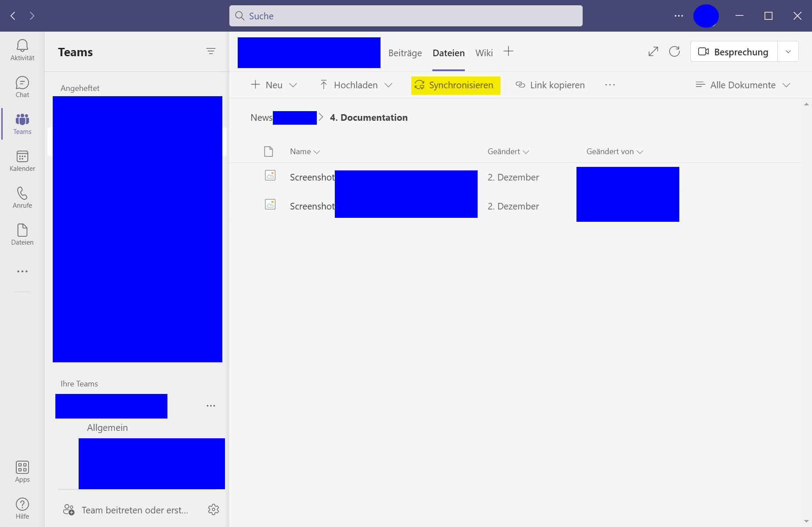Click the Suche search field
This screenshot has width=812, height=527.
coord(406,16)
